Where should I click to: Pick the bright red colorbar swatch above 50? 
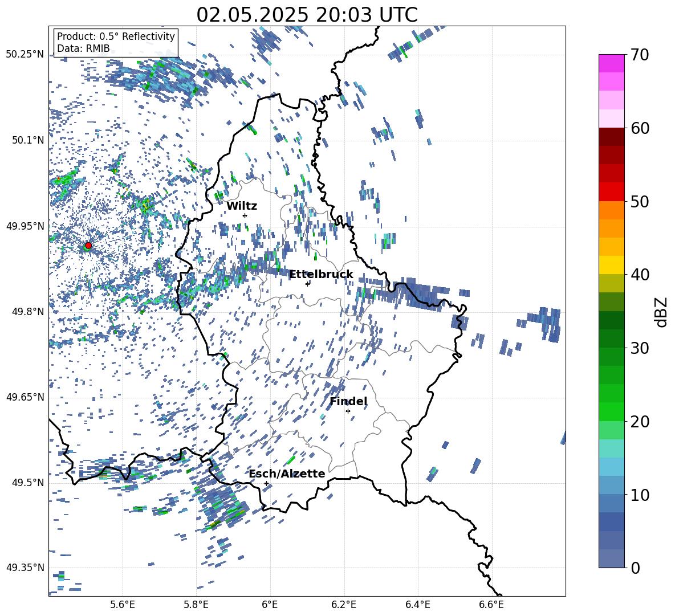[x=611, y=192]
